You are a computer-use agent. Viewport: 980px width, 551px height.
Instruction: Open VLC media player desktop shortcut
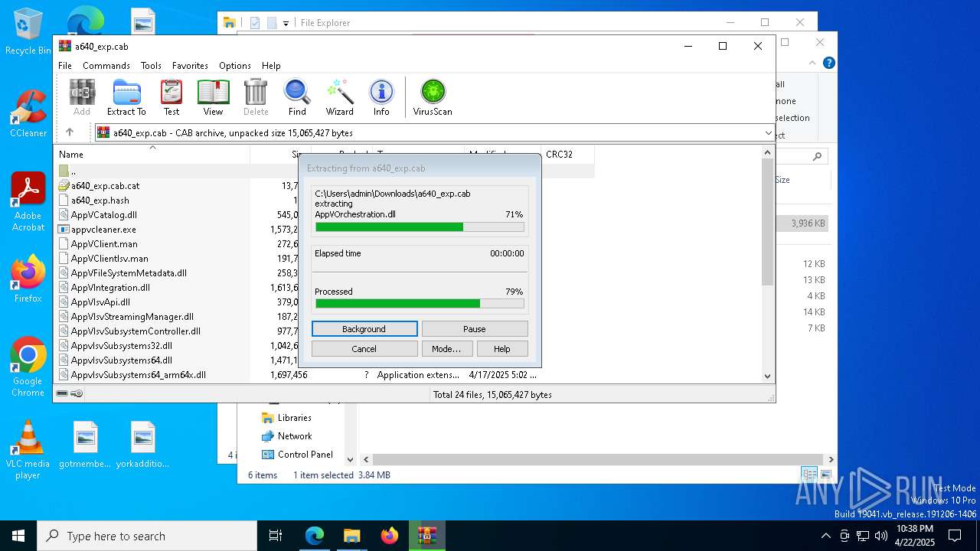click(28, 450)
